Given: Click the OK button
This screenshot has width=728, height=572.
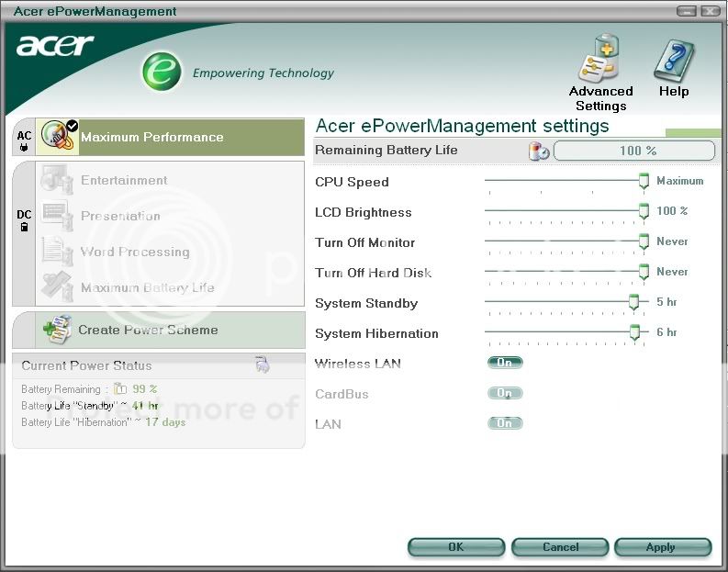Looking at the screenshot, I should (456, 547).
